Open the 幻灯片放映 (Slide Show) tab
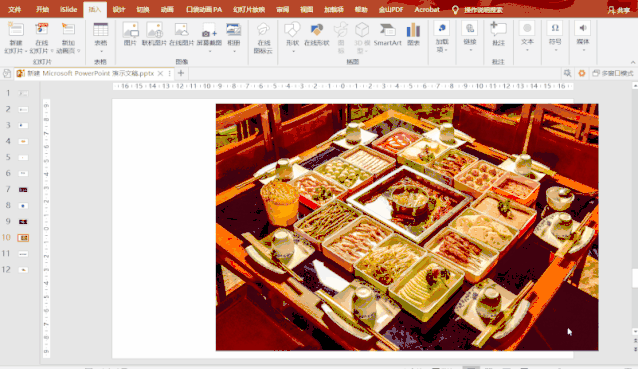Viewport: 638px width, 369px height. 249,9
